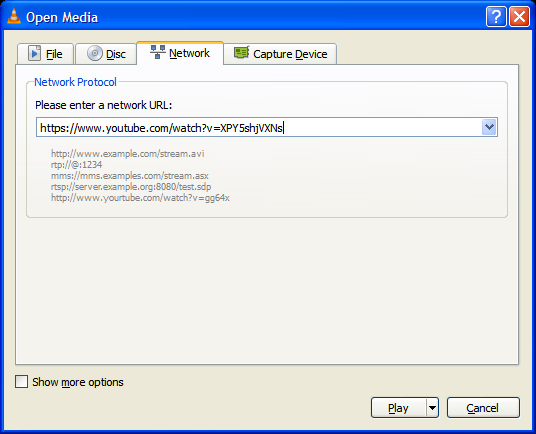Click the 'Network Protocol' group title

[x=76, y=82]
